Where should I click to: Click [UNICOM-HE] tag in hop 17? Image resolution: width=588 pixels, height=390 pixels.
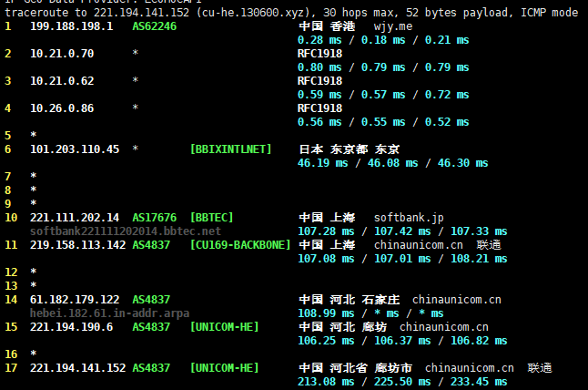pos(224,368)
